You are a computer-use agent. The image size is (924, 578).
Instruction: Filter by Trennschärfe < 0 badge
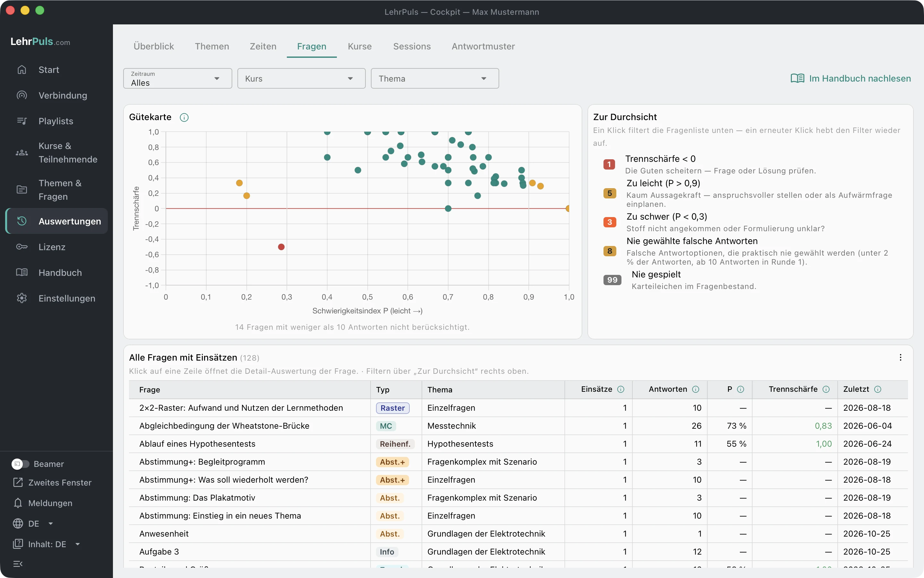tap(609, 164)
